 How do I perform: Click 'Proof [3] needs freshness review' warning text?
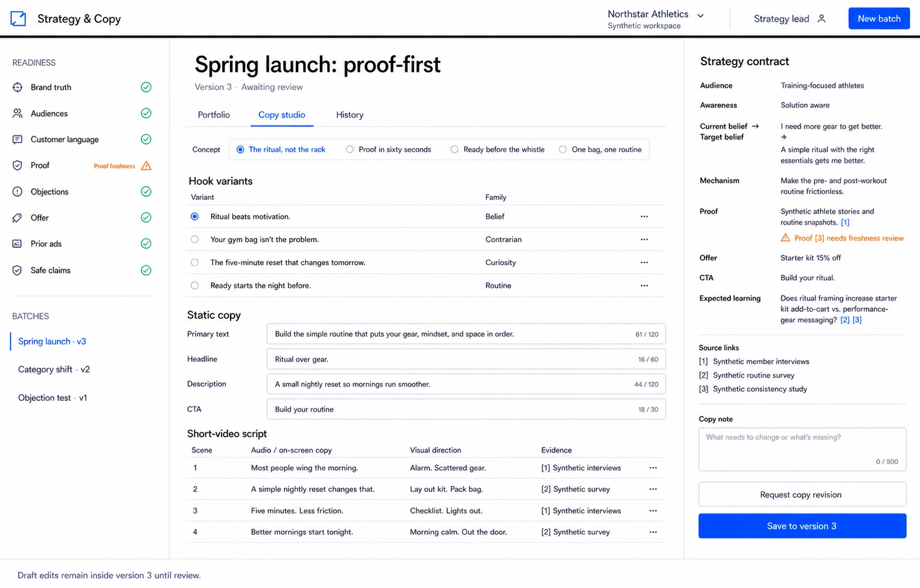tap(849, 238)
